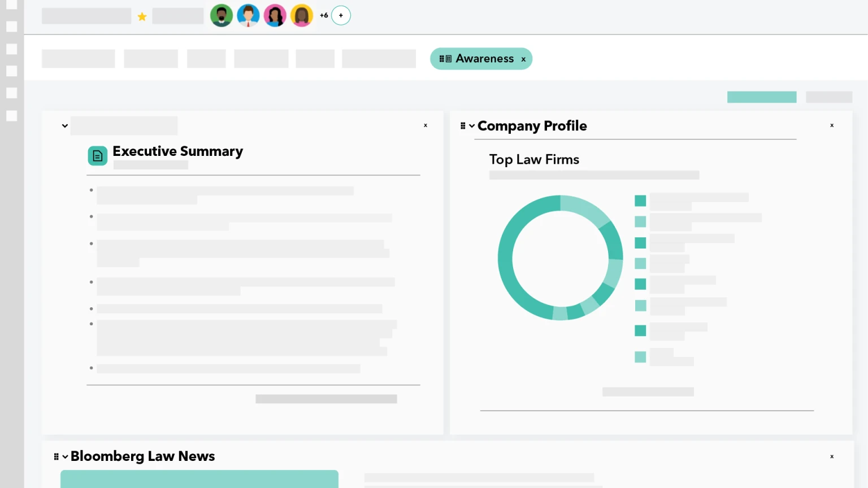This screenshot has width=868, height=488.
Task: Click the Top Law Firms heading
Action: pyautogui.click(x=534, y=160)
